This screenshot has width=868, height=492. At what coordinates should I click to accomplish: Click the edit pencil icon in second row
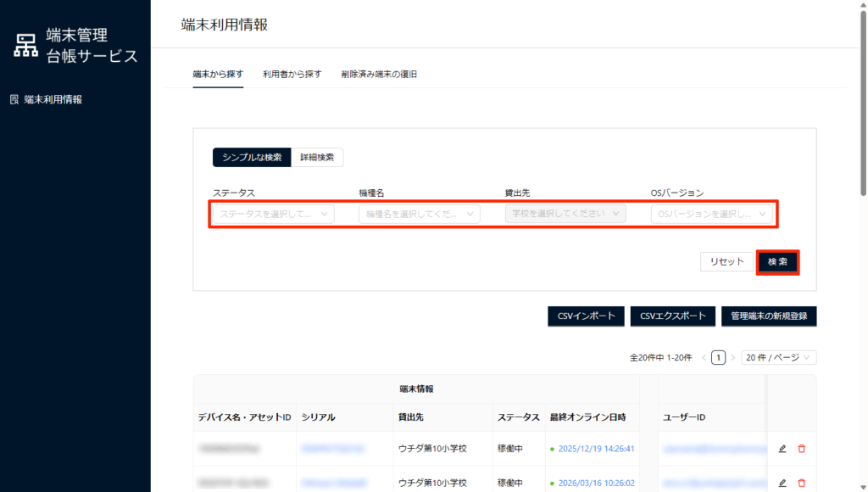click(x=782, y=483)
